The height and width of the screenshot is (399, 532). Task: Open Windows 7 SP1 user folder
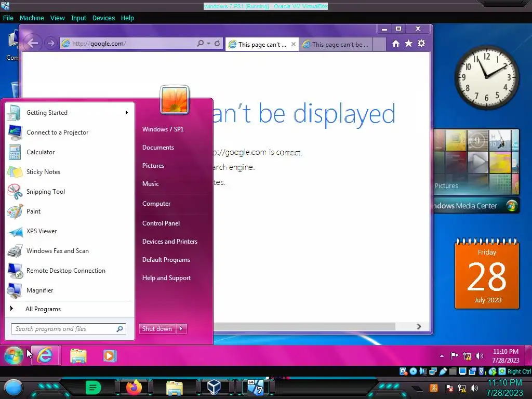pyautogui.click(x=163, y=129)
